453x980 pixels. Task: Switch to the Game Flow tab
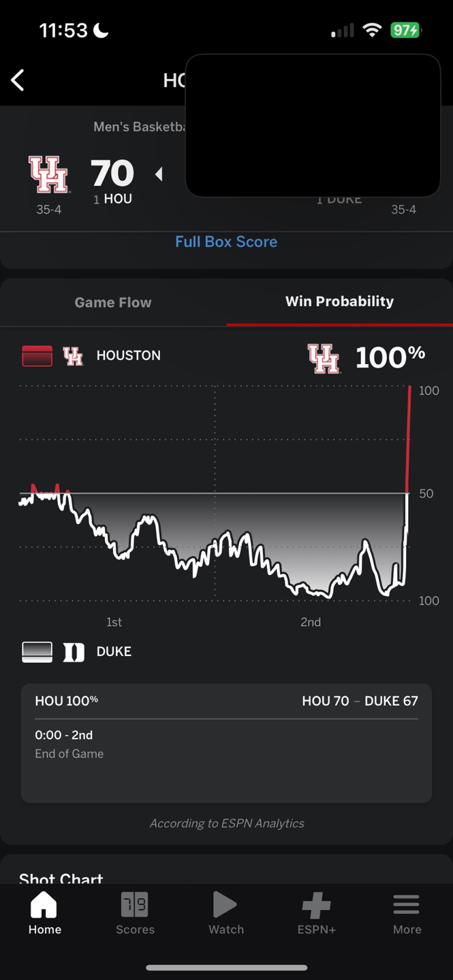tap(113, 302)
